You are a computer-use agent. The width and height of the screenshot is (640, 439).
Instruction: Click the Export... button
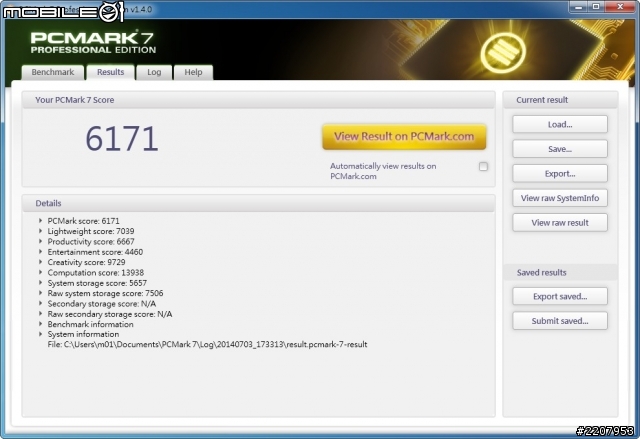click(560, 173)
